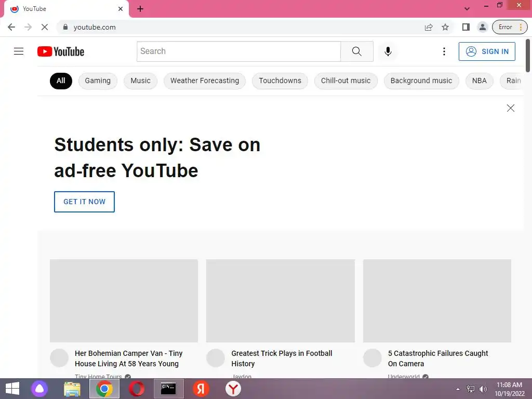Open the Yandex Я taskbar icon
Image resolution: width=532 pixels, height=399 pixels.
201,389
